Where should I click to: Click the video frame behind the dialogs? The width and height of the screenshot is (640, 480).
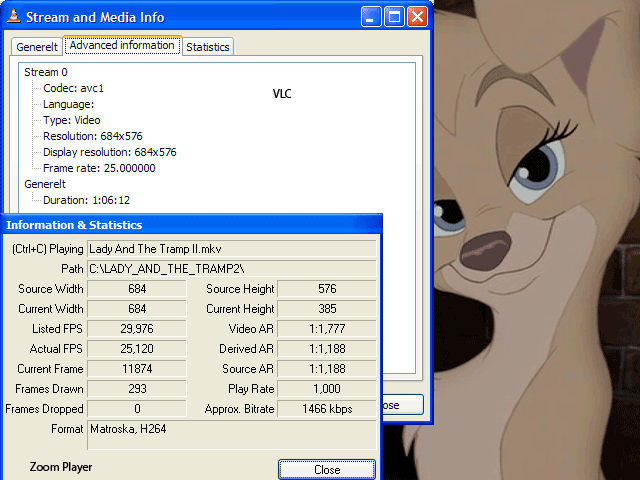(536, 240)
